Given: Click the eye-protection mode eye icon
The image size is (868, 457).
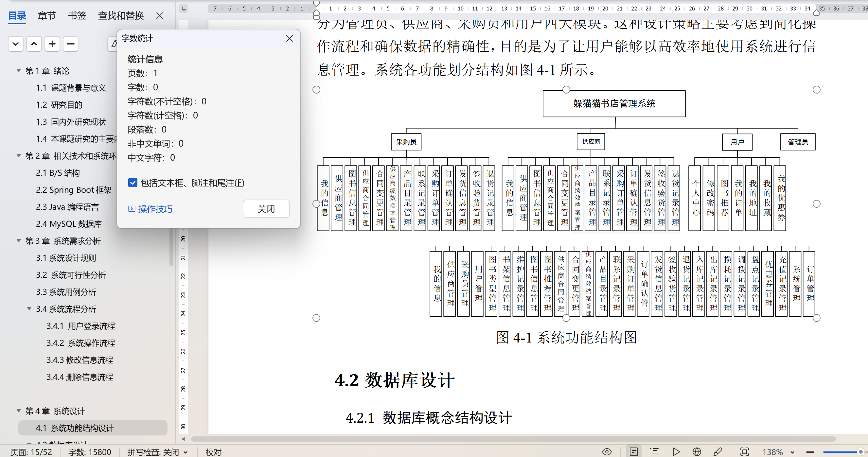Looking at the screenshot, I should pos(607,452).
